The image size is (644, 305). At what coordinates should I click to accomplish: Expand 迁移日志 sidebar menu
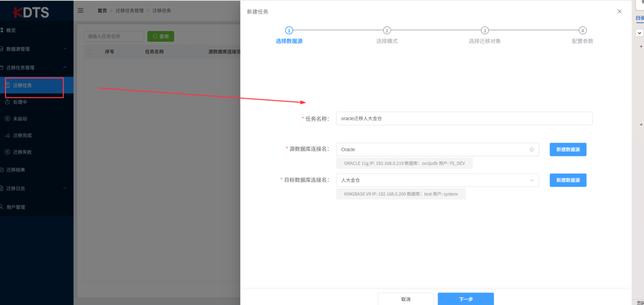(37, 188)
